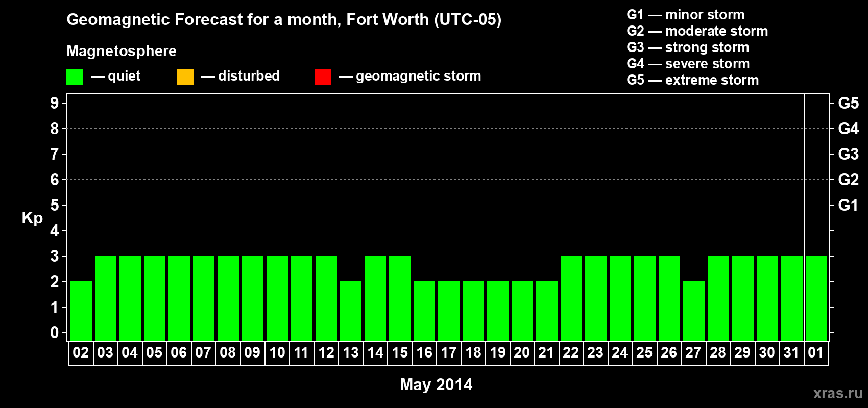Click the G4 label on the right axis

point(849,129)
